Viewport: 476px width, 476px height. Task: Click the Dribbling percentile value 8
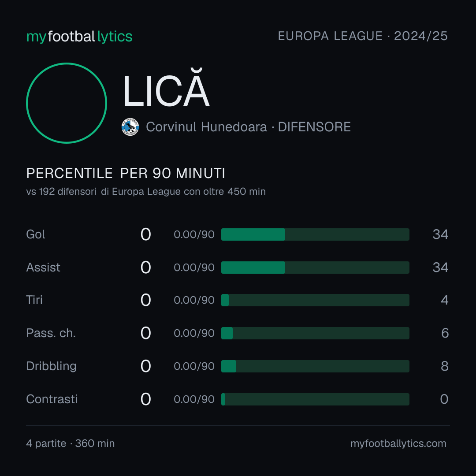tap(444, 366)
